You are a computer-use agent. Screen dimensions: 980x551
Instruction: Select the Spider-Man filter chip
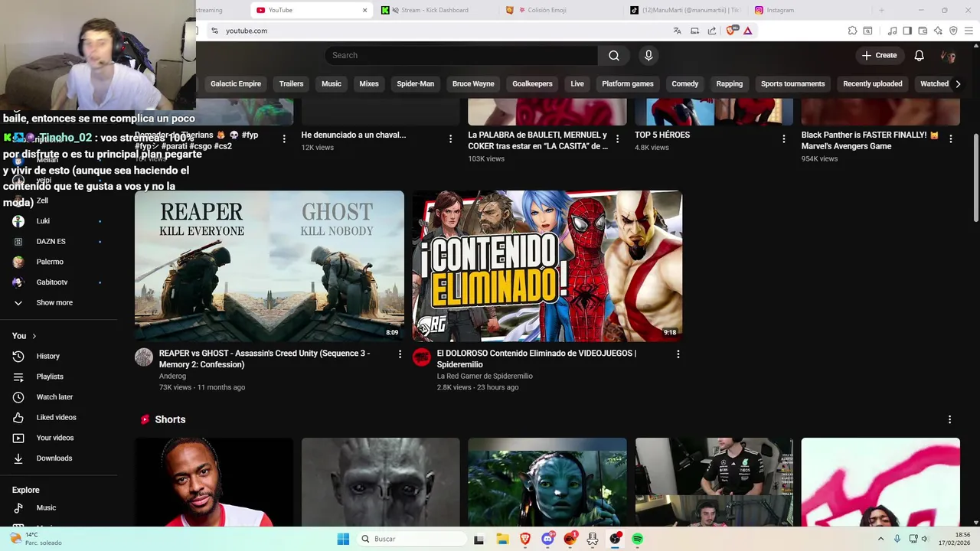(x=416, y=83)
